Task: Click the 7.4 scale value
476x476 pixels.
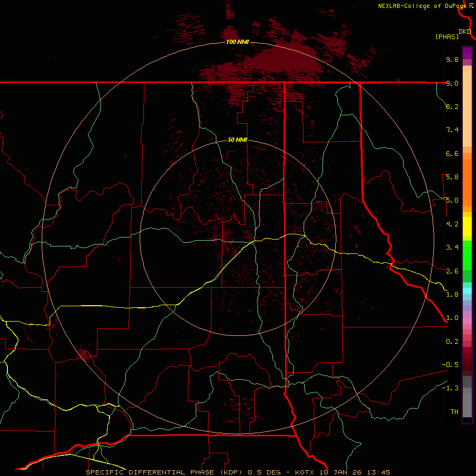Action: pyautogui.click(x=452, y=130)
